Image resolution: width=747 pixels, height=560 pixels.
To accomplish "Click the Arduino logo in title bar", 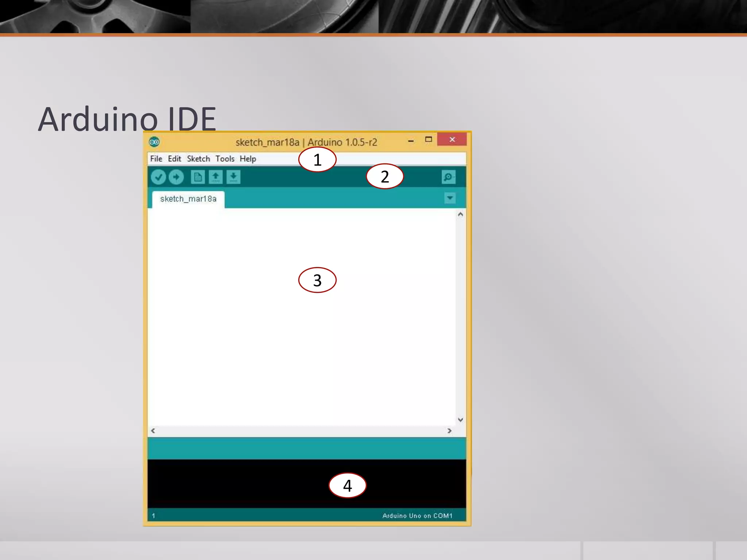I will (x=154, y=142).
